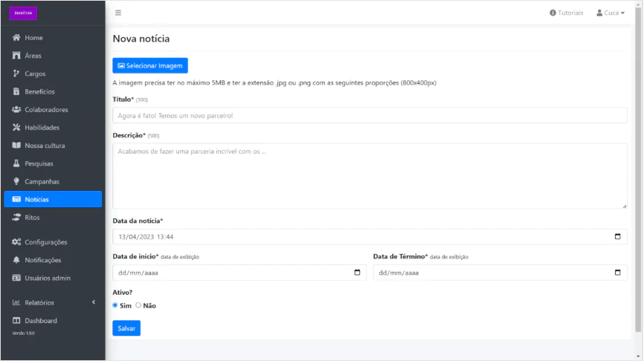This screenshot has width=644, height=361.
Task: Open Nossa cultura sidebar item
Action: click(x=45, y=146)
